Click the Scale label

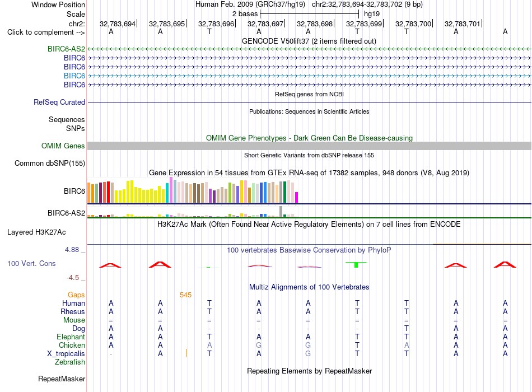click(76, 14)
